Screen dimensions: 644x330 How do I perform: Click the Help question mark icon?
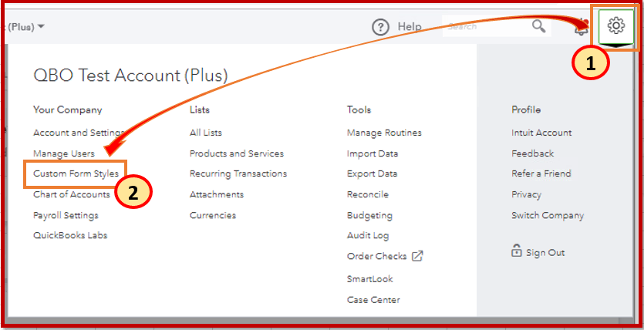pyautogui.click(x=381, y=27)
